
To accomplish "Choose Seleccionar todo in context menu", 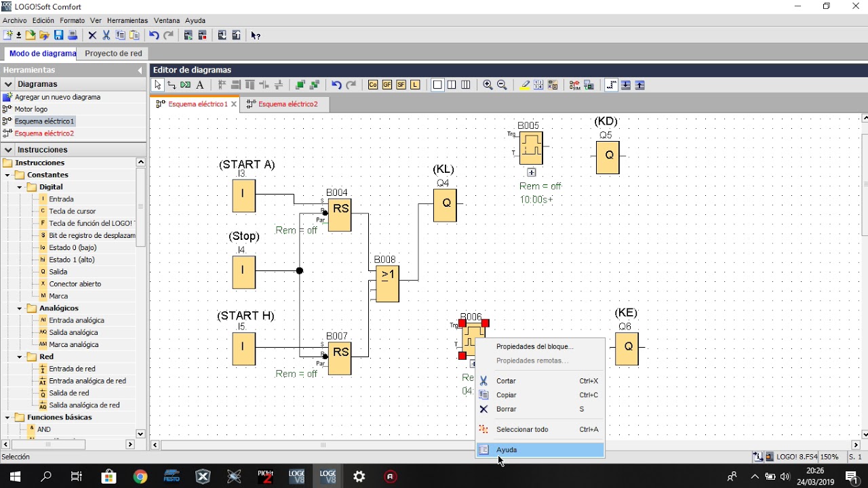I will (x=540, y=430).
